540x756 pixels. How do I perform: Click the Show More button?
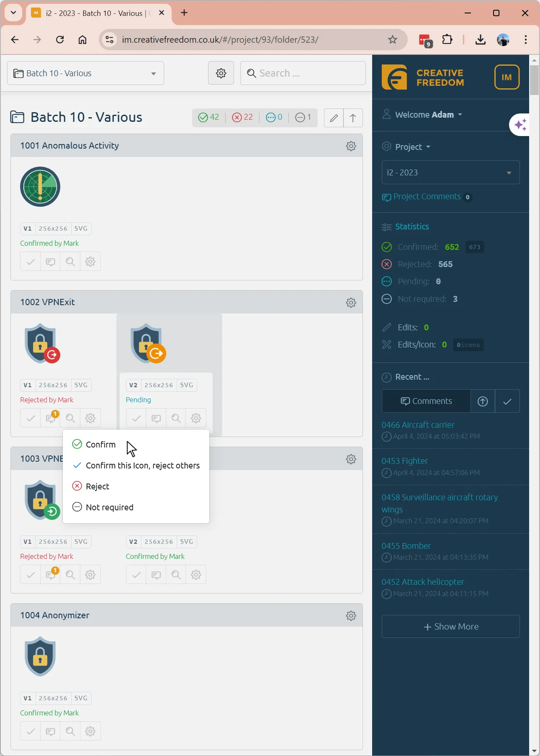450,627
